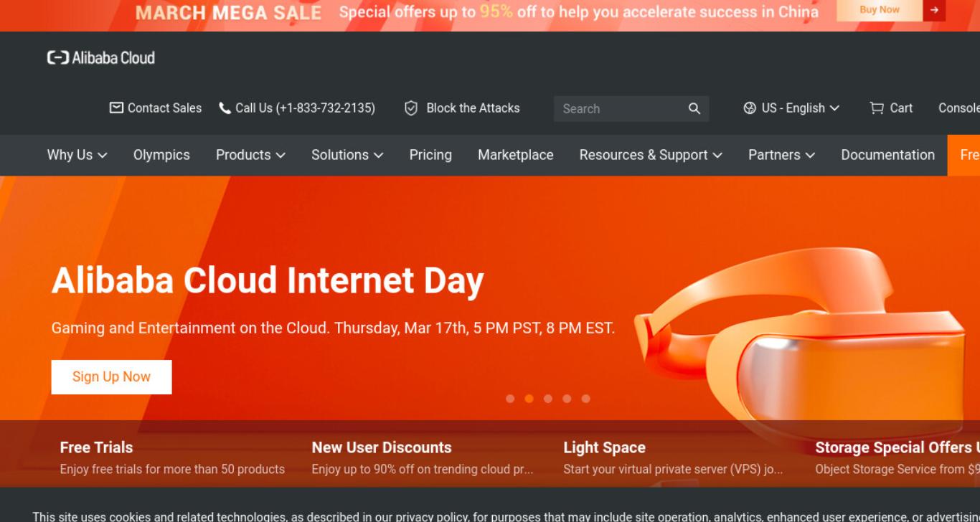The width and height of the screenshot is (980, 522).
Task: Expand the Resources & Support menu
Action: pyautogui.click(x=651, y=155)
